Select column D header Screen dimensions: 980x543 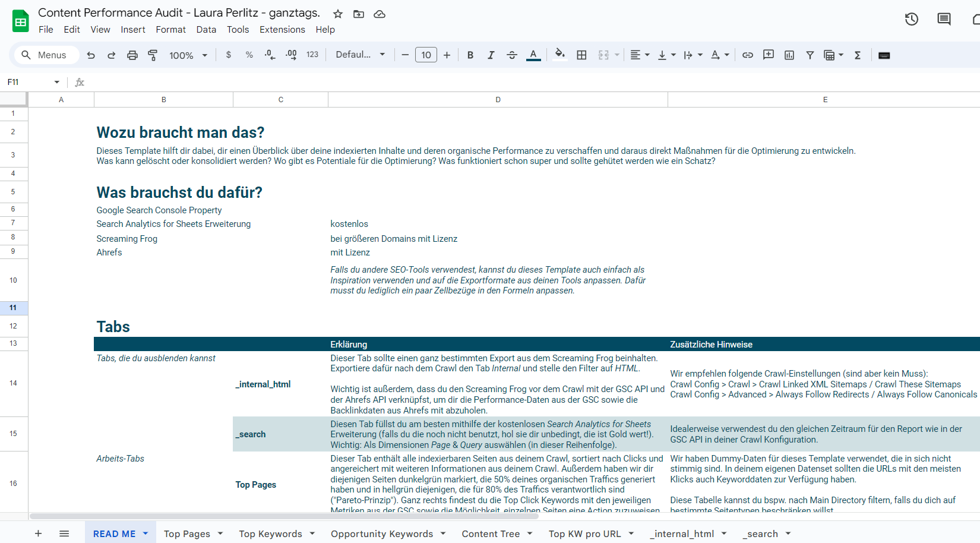click(498, 100)
